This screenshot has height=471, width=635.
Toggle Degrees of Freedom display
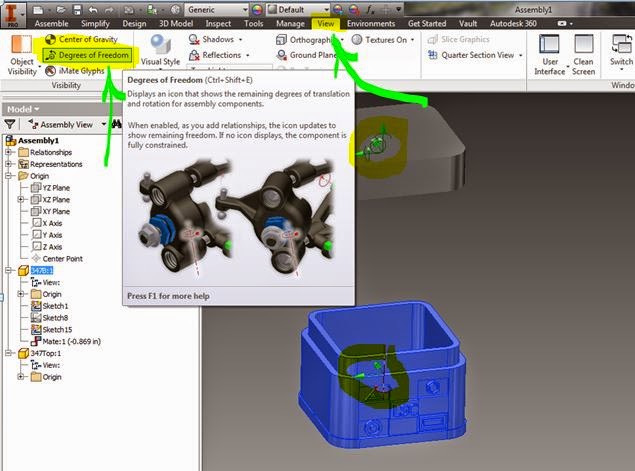(87, 55)
